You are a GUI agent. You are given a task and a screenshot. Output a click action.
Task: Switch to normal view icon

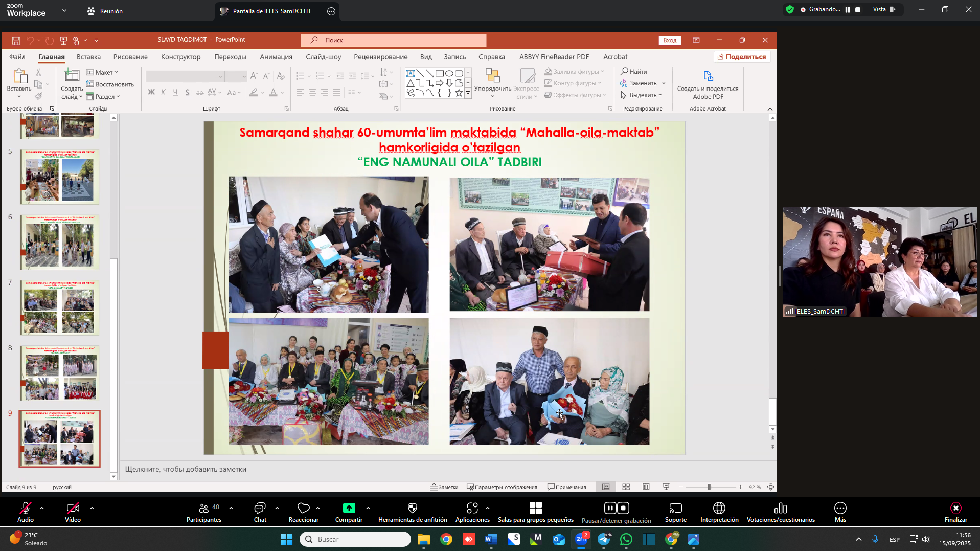coord(606,487)
